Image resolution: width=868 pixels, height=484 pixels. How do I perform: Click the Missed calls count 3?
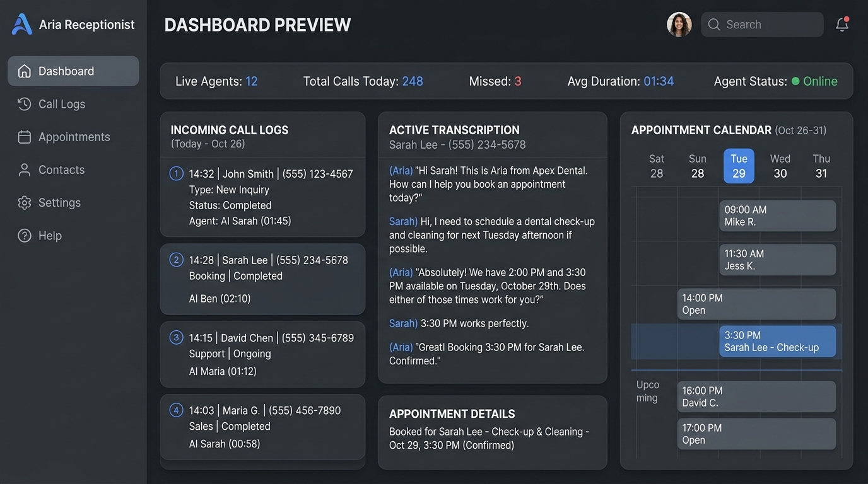518,81
